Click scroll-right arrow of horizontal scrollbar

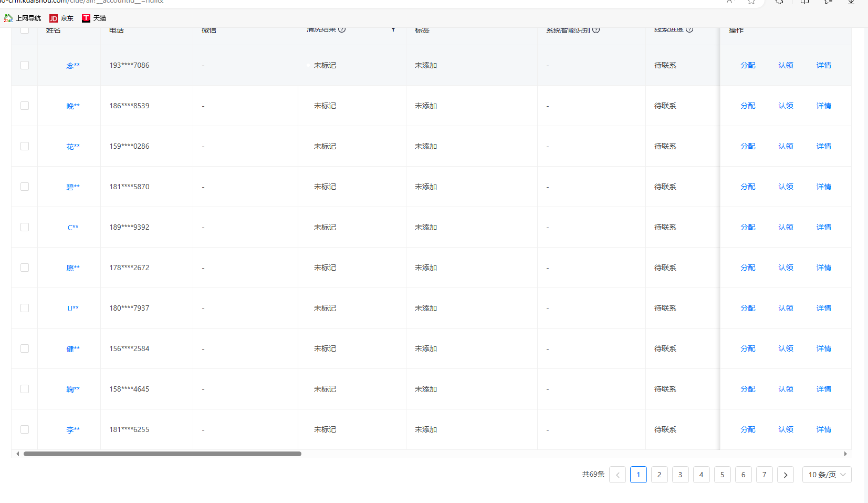point(845,454)
